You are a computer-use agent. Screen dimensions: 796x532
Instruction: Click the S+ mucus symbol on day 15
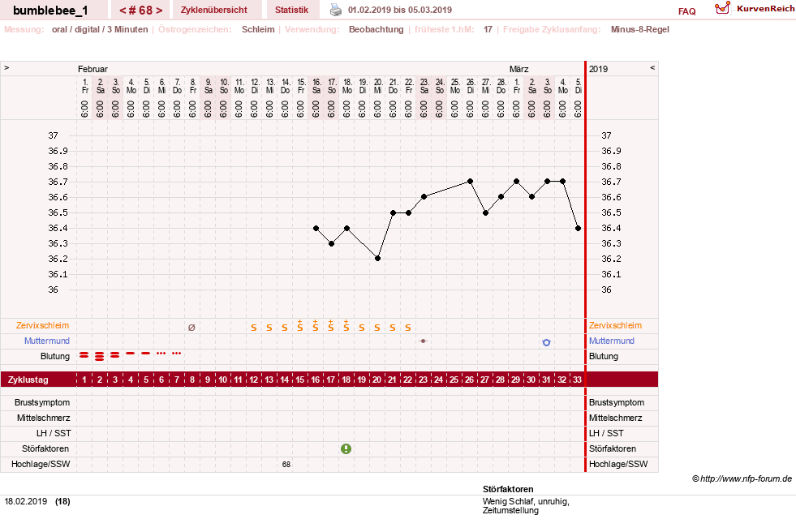click(x=300, y=325)
